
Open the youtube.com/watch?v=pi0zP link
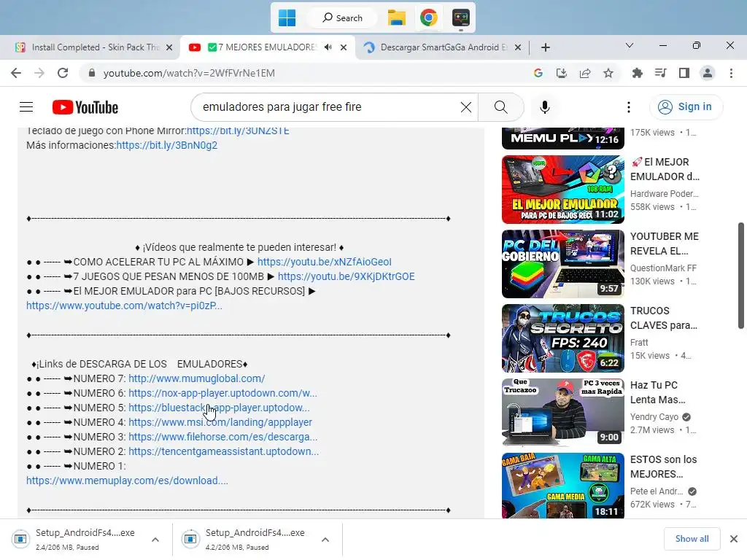point(124,306)
